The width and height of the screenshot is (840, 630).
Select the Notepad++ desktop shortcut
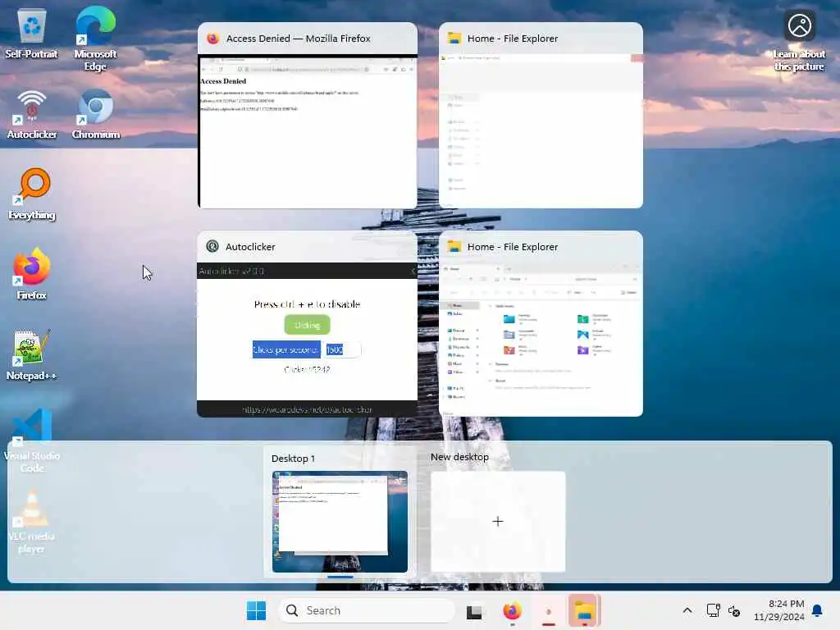point(32,354)
